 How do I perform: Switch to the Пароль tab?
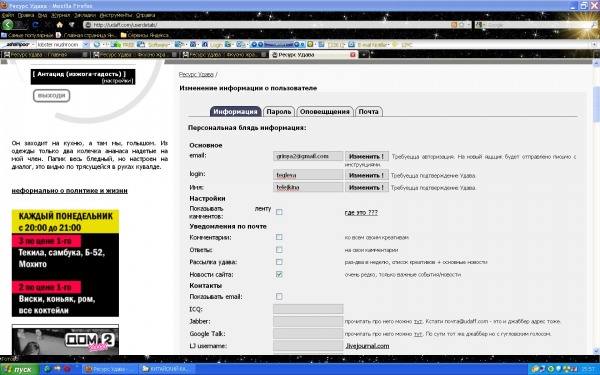point(279,111)
